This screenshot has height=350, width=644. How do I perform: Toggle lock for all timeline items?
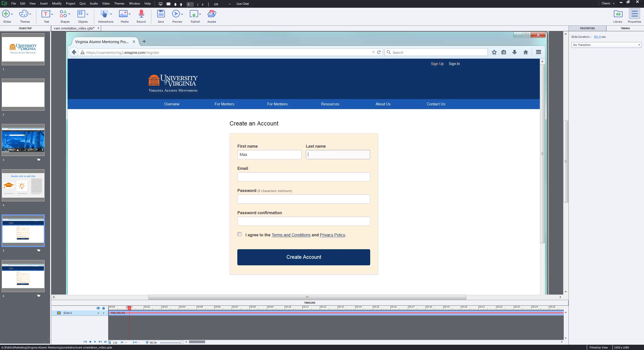[103, 308]
